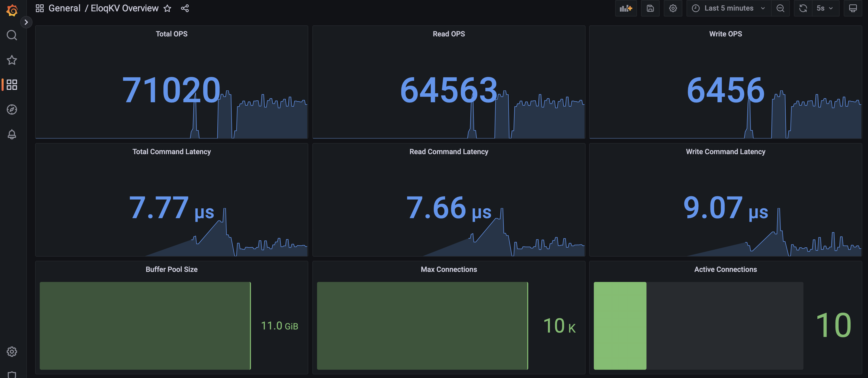Add a new panel to the dashboard
The height and width of the screenshot is (378, 868).
(626, 8)
